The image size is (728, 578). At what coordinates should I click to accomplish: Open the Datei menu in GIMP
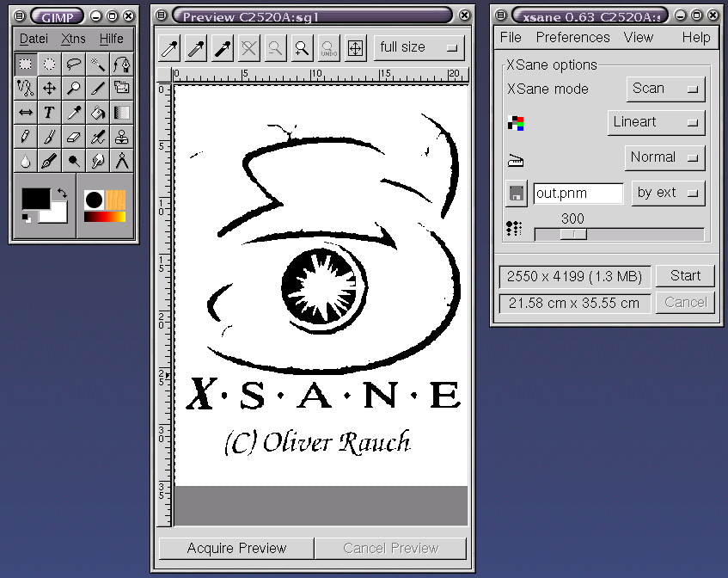(x=34, y=39)
